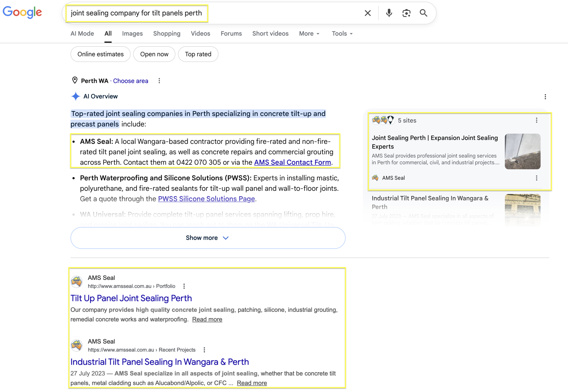Click Read more on Recent Projects snippet

(x=252, y=383)
